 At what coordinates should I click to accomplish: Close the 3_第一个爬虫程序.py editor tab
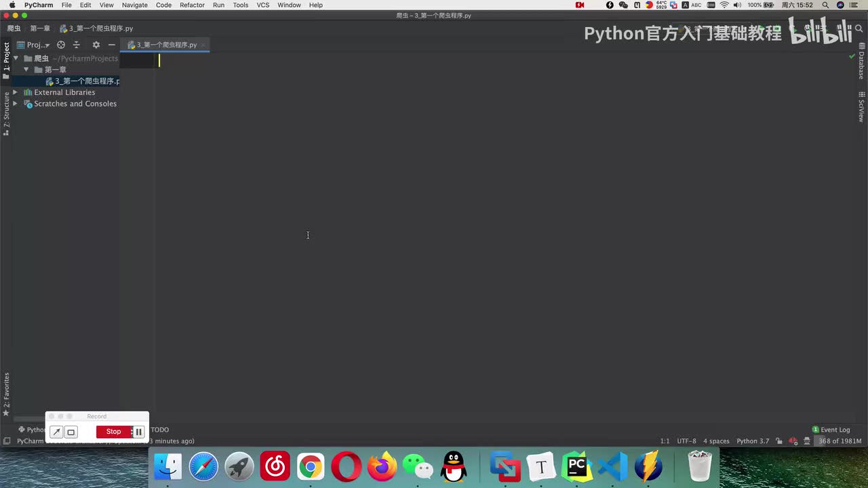point(203,45)
